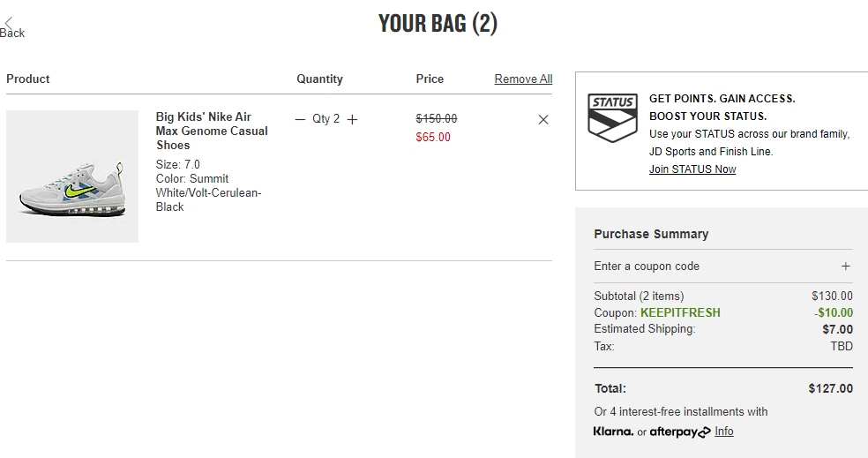The width and height of the screenshot is (868, 458).
Task: Open installments Info link
Action: 724,431
